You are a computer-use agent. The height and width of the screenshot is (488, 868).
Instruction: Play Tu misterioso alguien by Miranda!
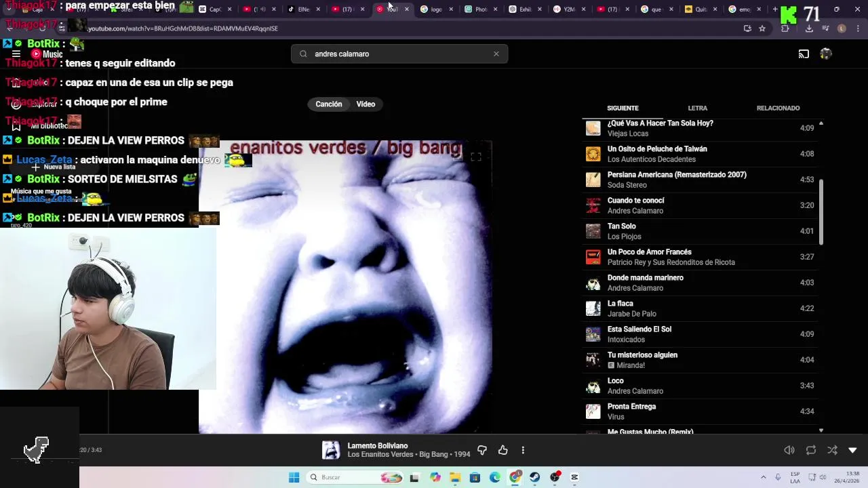click(x=699, y=360)
